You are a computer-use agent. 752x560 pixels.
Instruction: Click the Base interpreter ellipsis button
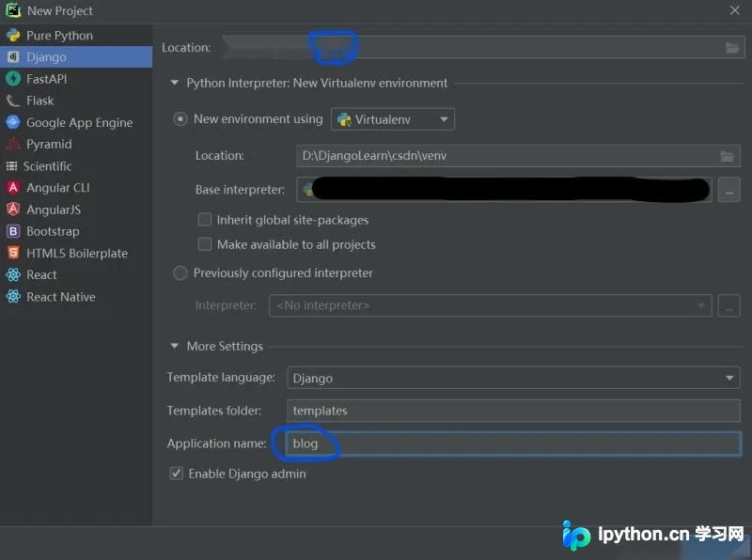[729, 190]
